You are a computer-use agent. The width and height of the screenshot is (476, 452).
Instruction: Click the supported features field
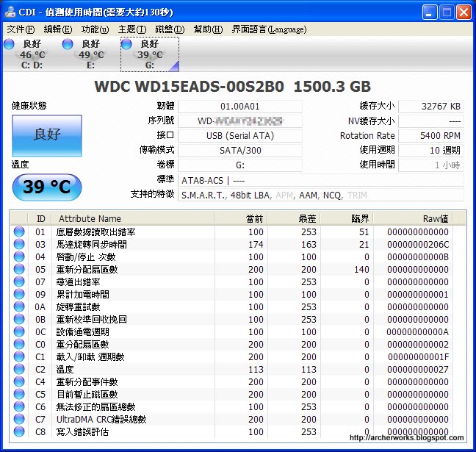pos(321,195)
